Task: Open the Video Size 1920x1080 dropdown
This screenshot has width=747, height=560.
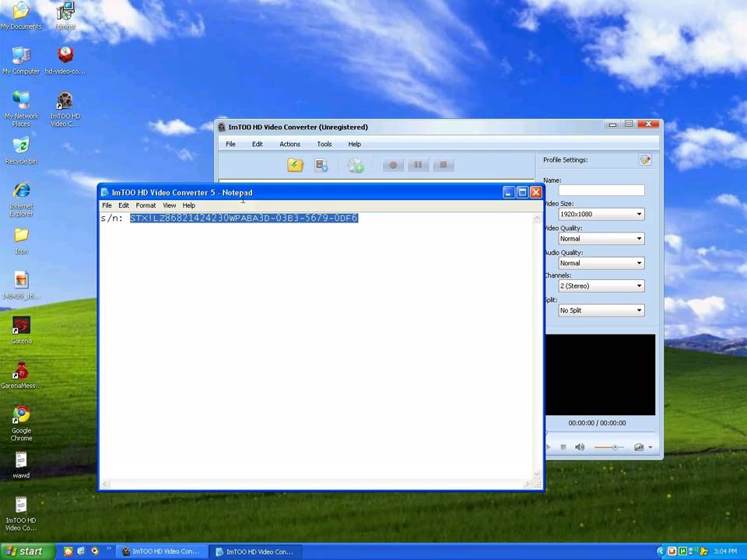Action: pyautogui.click(x=601, y=215)
